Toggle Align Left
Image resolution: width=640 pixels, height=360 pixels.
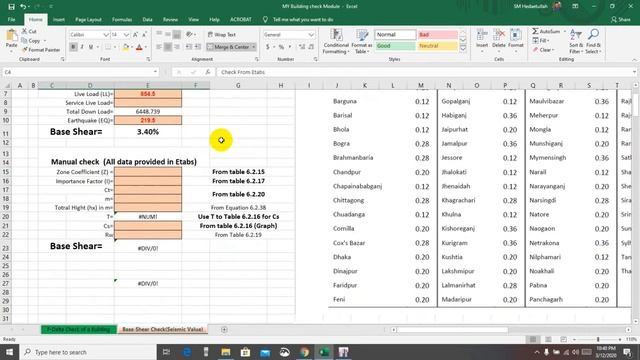click(x=159, y=47)
